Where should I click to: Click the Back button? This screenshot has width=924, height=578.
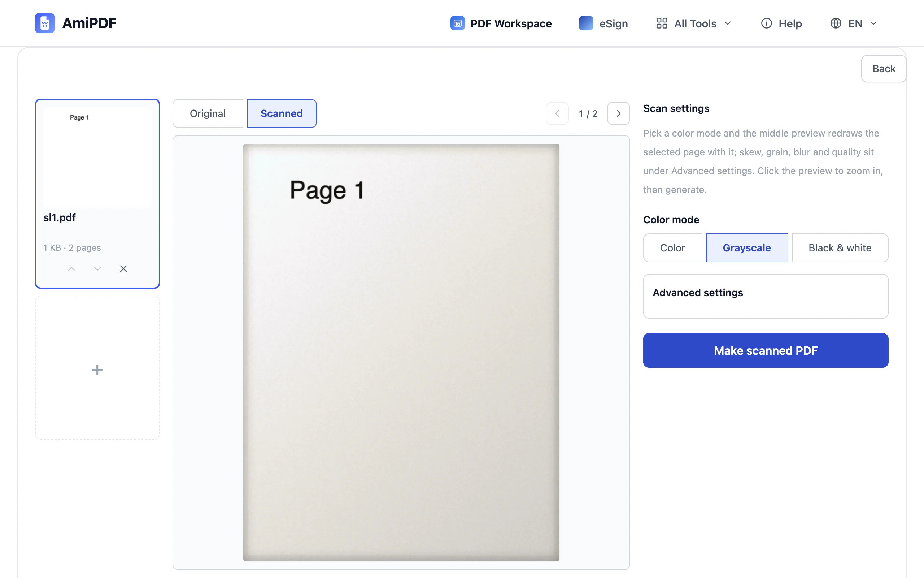tap(884, 69)
